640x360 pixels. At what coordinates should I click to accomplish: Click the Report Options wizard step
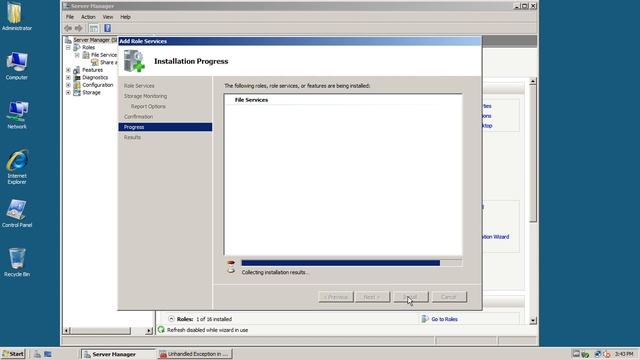coord(148,107)
